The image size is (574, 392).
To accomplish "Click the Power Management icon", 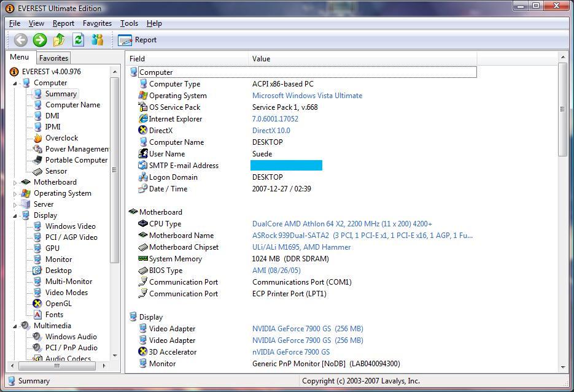I will (x=37, y=149).
